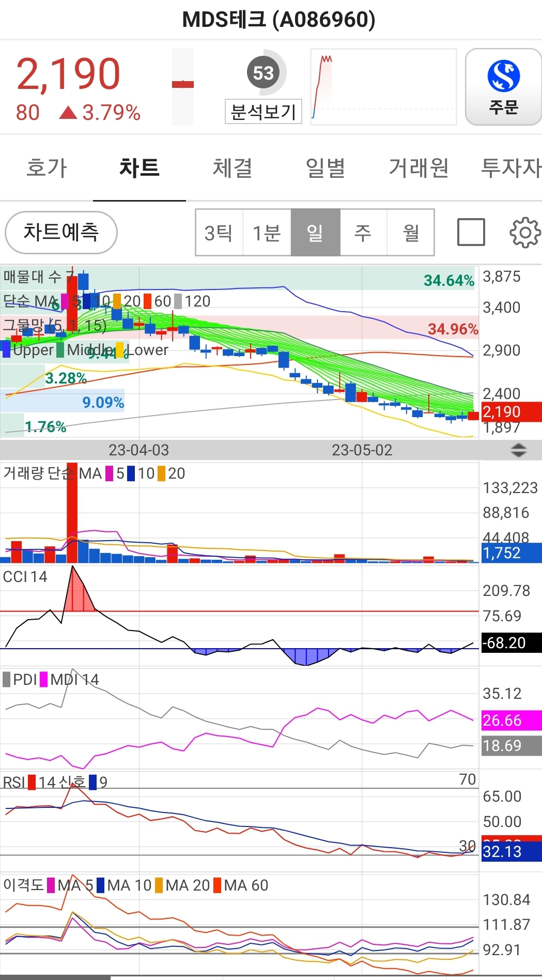Tap the 18.69 PDI value tag
This screenshot has width=542, height=980.
coord(512,746)
